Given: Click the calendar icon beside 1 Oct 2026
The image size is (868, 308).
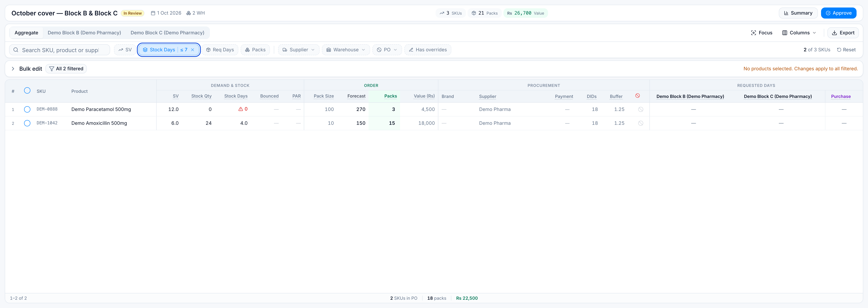Looking at the screenshot, I should pyautogui.click(x=153, y=13).
